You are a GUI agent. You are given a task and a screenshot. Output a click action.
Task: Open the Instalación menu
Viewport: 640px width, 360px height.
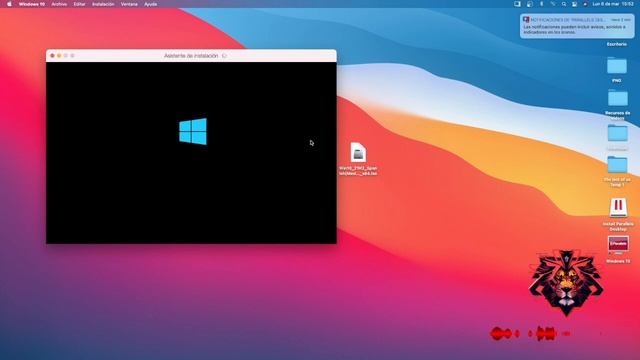coord(103,4)
